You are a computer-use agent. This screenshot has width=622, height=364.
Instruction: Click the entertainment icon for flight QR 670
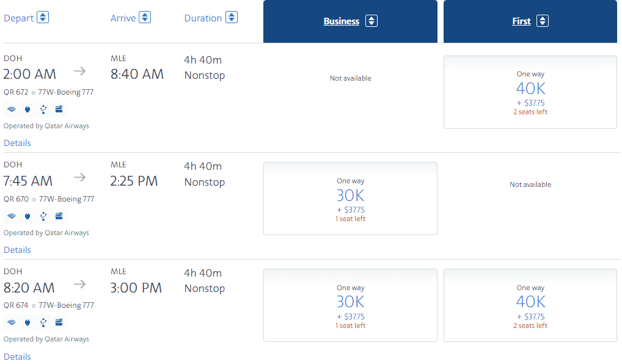click(x=59, y=216)
